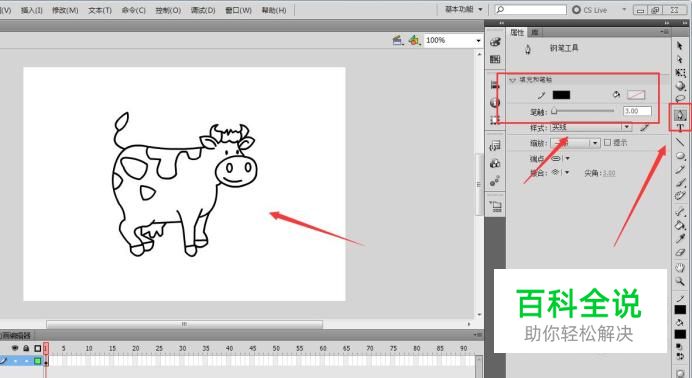Toggle lock dot of the layer row

(x=26, y=361)
